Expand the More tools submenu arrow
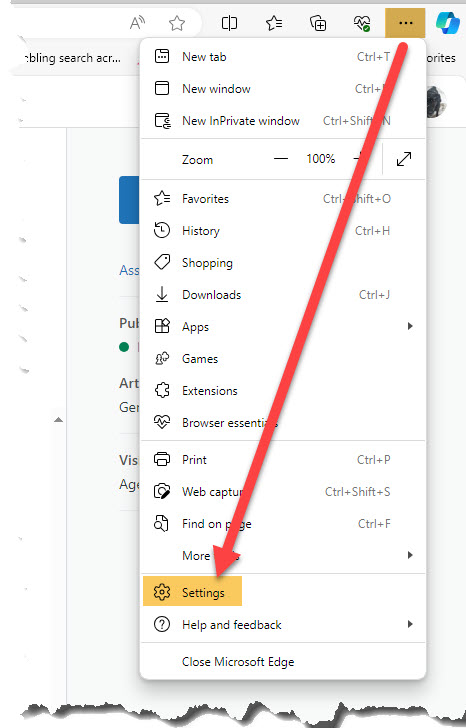This screenshot has height=728, width=466. pos(410,555)
